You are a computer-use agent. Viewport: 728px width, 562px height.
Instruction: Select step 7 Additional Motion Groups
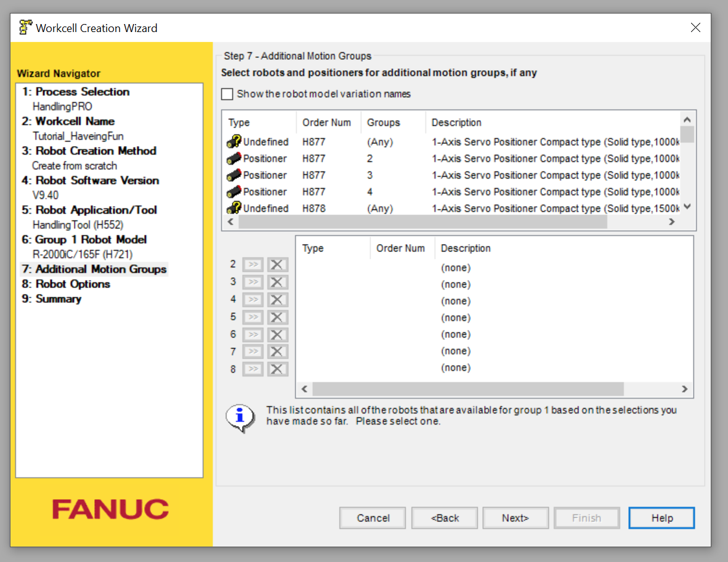click(94, 269)
